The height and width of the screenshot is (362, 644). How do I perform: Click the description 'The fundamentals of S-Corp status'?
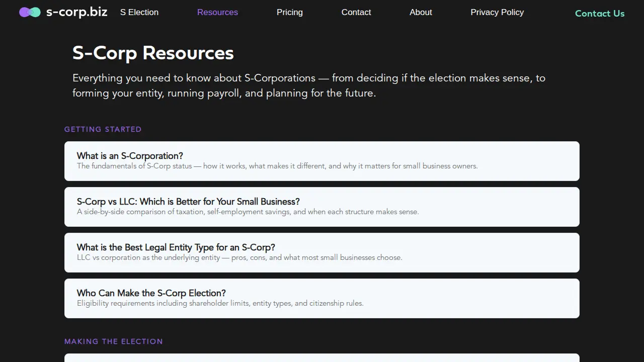coord(277,166)
